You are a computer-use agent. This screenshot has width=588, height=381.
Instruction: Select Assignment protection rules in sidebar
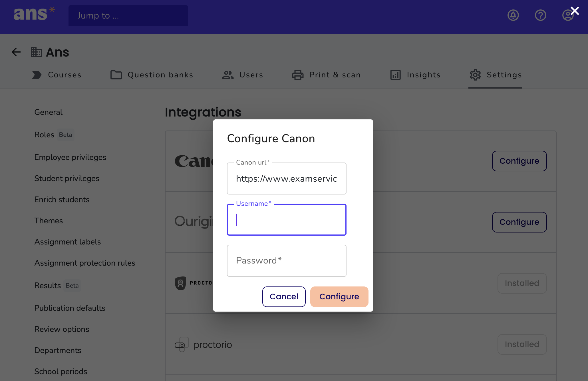click(85, 263)
